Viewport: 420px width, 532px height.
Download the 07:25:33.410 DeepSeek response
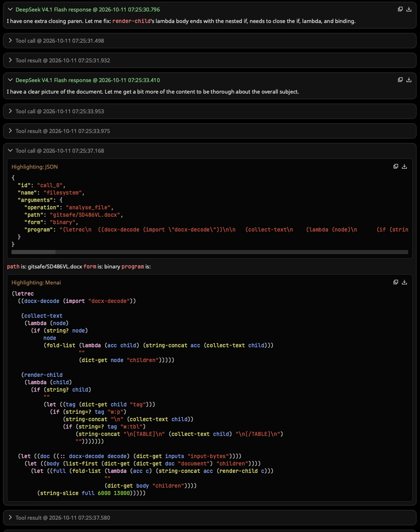[409, 80]
